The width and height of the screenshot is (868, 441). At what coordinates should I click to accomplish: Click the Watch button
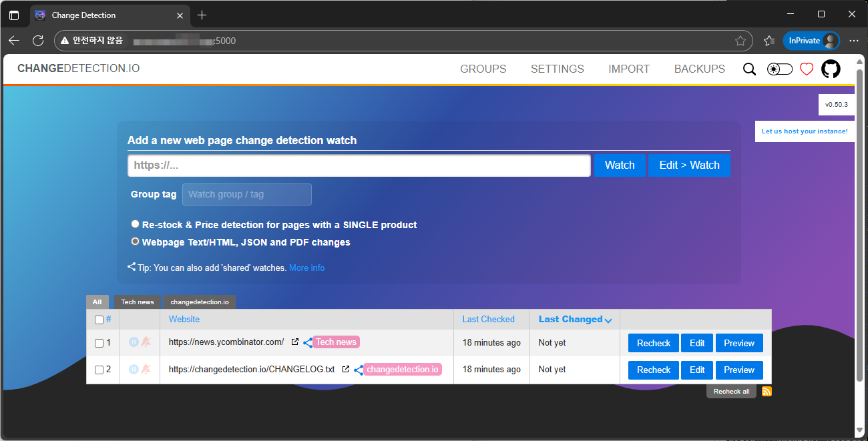(620, 165)
